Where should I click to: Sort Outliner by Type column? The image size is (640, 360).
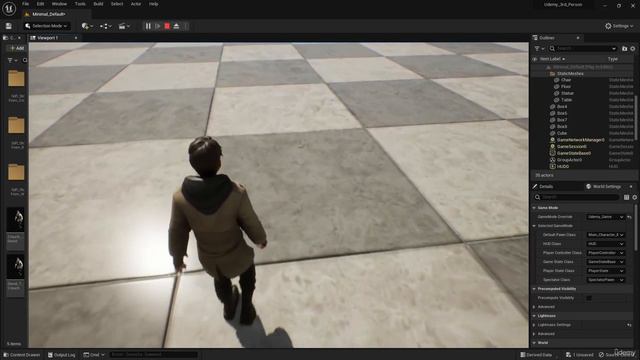(613, 59)
